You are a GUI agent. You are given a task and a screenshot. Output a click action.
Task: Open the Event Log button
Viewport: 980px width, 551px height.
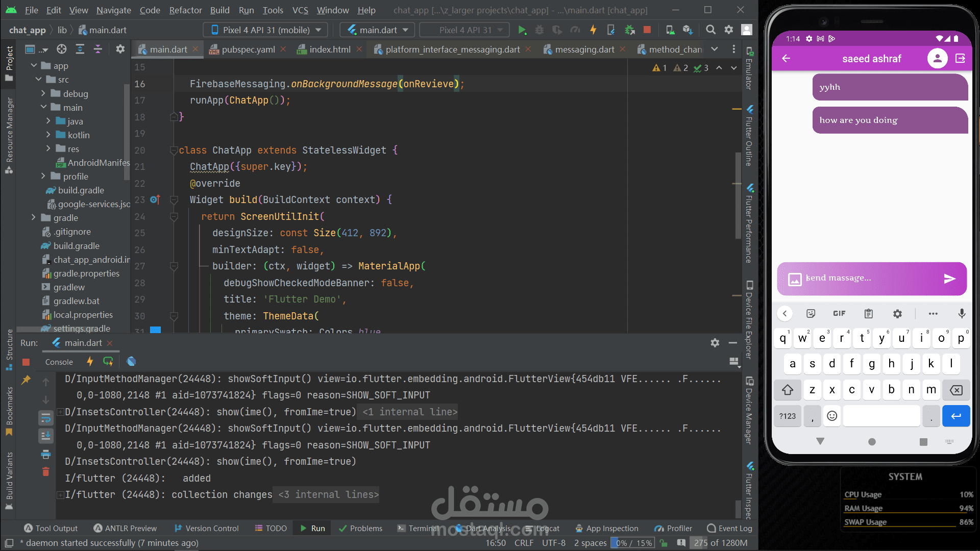click(x=729, y=528)
